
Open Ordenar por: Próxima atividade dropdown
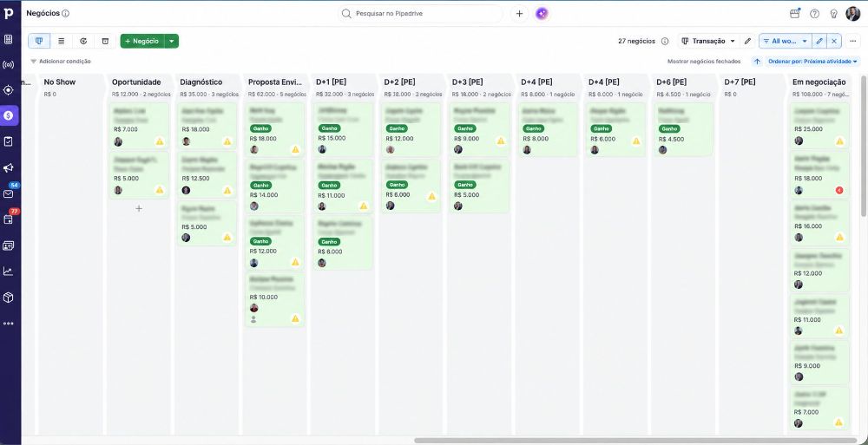coord(812,62)
